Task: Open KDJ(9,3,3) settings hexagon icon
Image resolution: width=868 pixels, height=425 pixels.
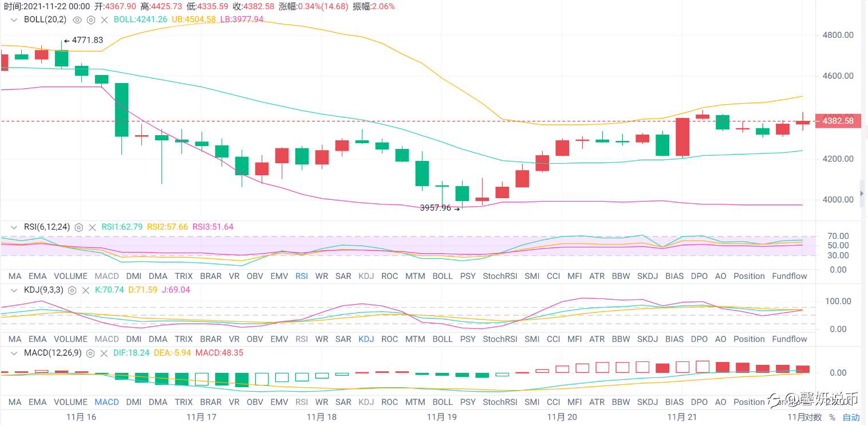Action: 72,290
